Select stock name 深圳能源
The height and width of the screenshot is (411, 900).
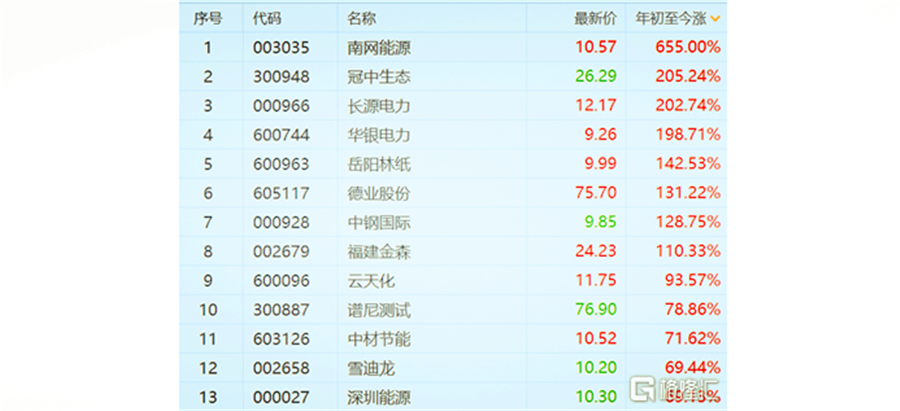379,397
